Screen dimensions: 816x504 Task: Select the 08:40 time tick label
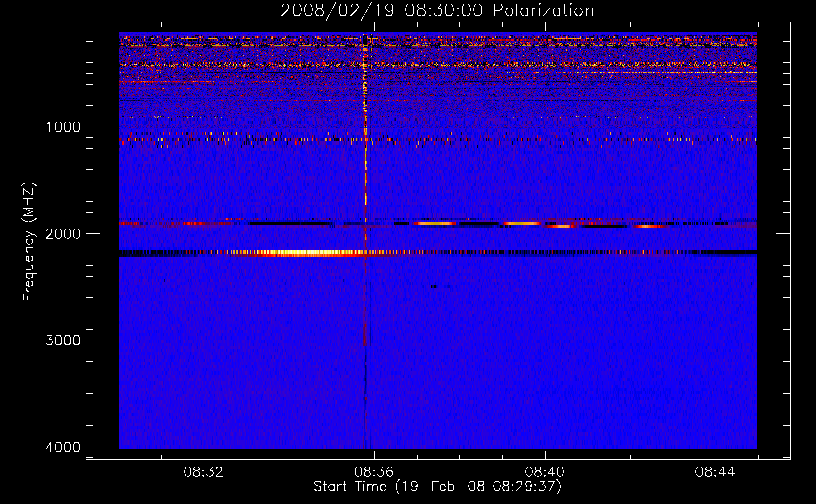544,472
